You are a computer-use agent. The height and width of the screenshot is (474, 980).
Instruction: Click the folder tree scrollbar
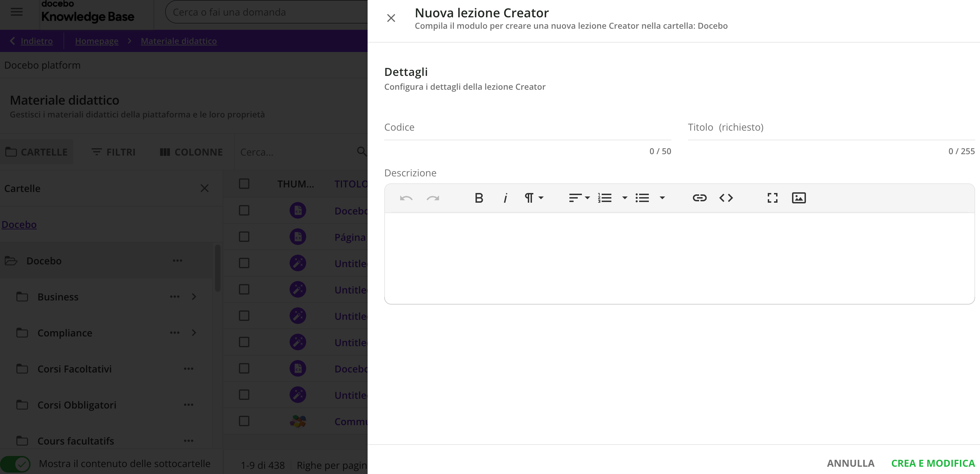click(x=218, y=268)
